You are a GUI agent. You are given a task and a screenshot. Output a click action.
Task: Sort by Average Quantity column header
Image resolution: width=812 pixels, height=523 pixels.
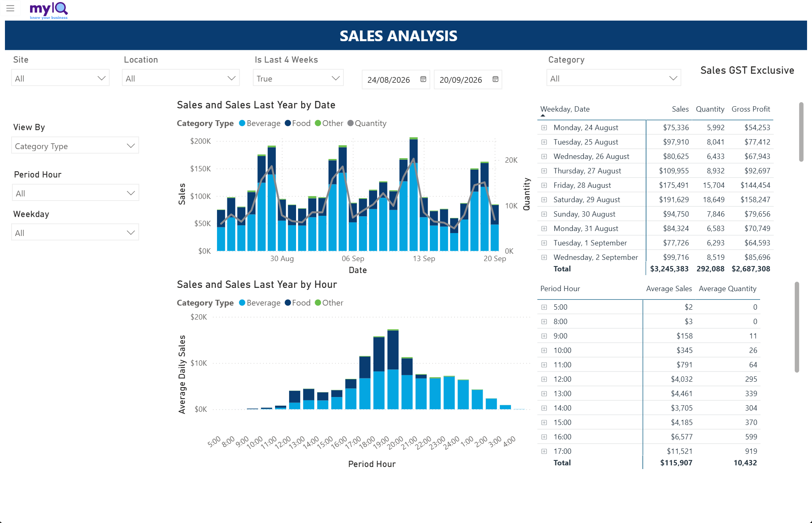coord(728,289)
